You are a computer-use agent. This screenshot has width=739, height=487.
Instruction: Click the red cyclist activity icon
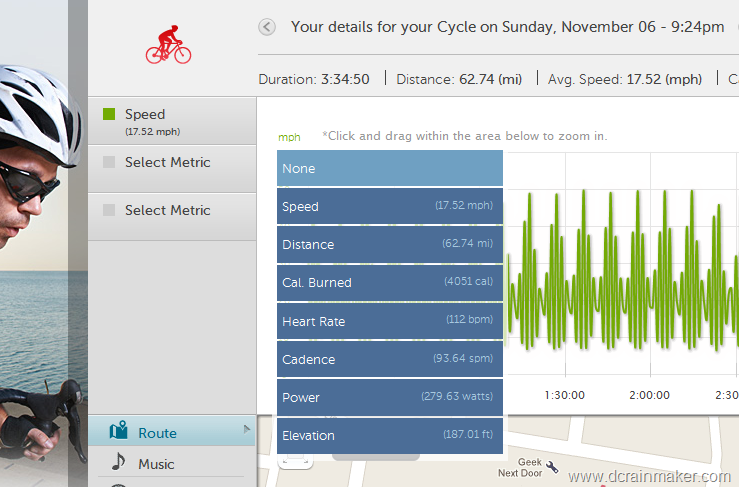click(x=168, y=45)
